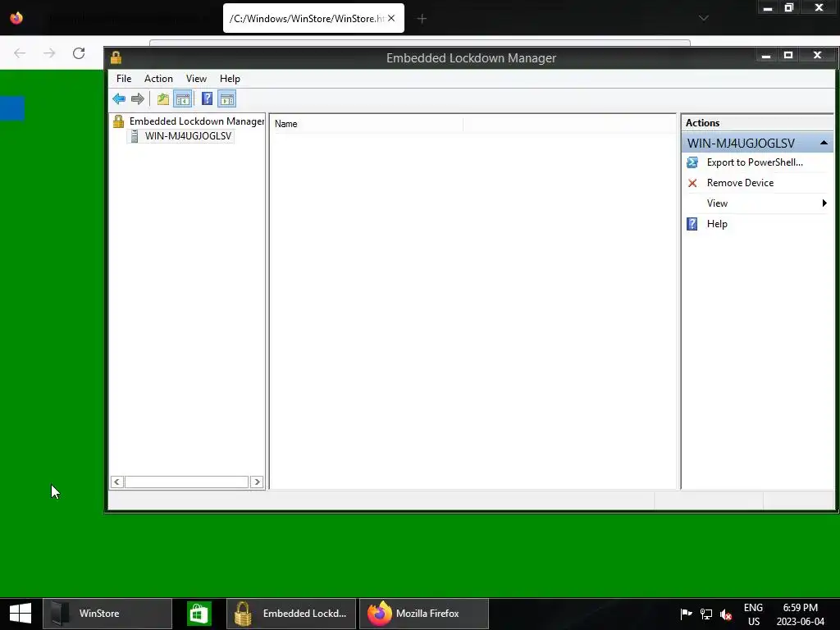Click the lock icon in Lockdown Manager title bar
The width and height of the screenshot is (840, 630).
[116, 57]
